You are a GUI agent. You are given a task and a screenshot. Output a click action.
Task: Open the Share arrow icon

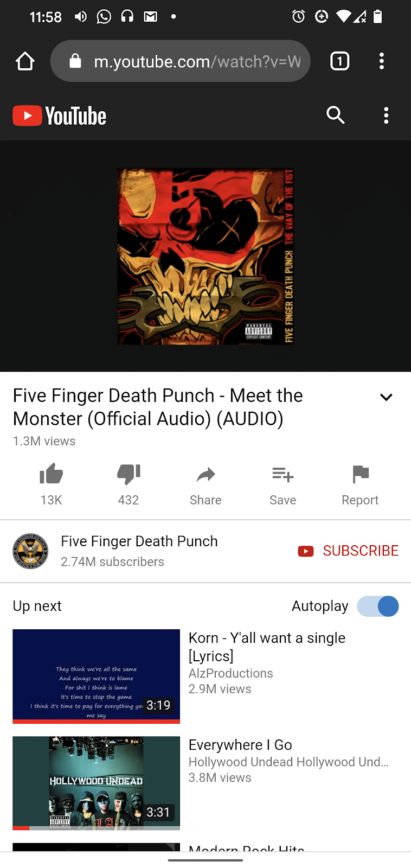(206, 475)
